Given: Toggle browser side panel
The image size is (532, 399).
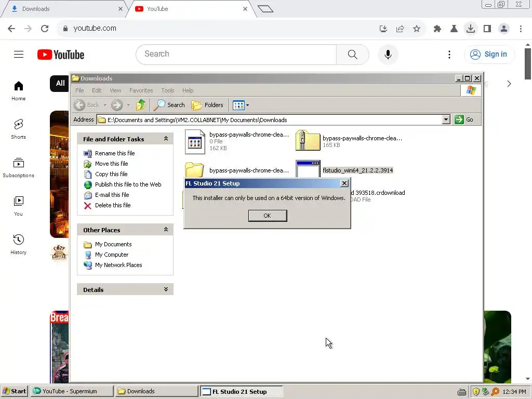Looking at the screenshot, I should pos(487,29).
